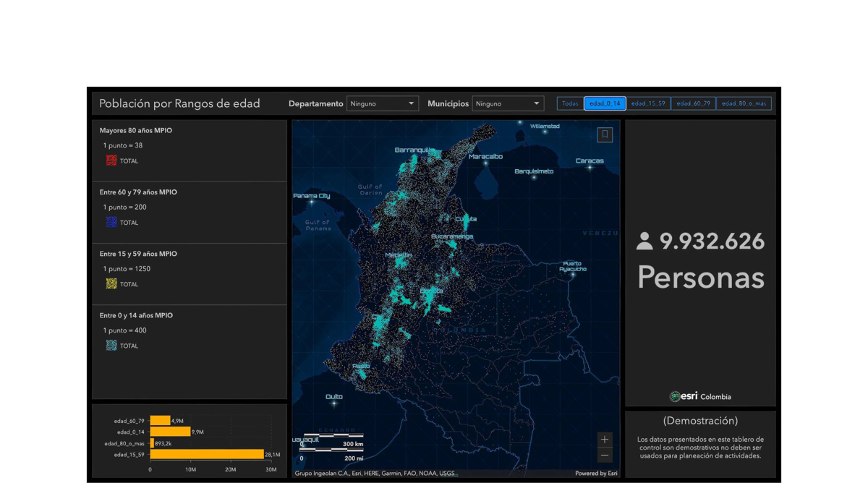Open the Departamento dropdown
The width and height of the screenshot is (868, 488).
382,103
